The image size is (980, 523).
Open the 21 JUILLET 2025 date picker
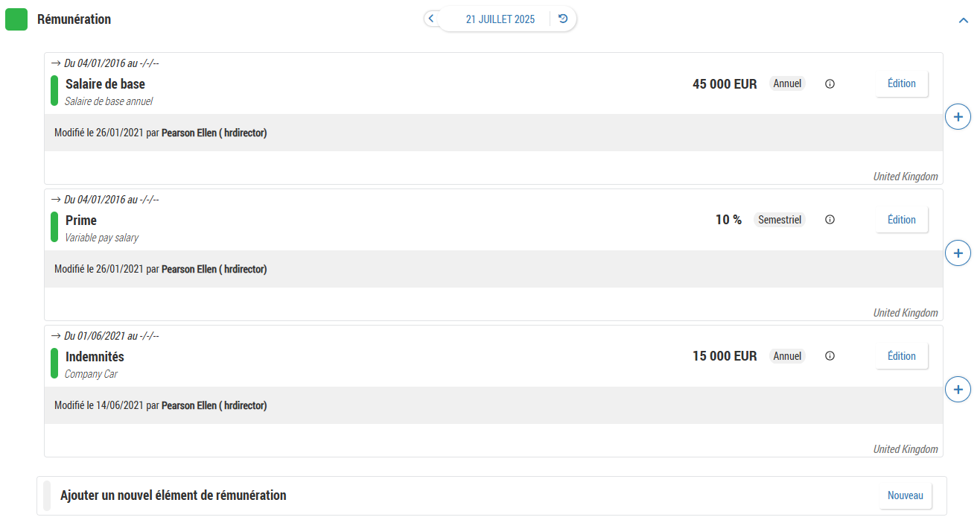(500, 19)
